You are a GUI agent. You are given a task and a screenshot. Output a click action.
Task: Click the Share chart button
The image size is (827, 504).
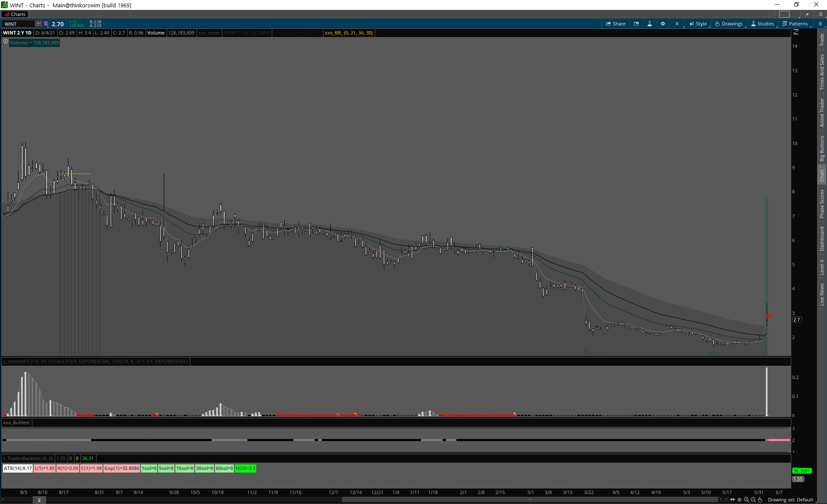(x=616, y=24)
